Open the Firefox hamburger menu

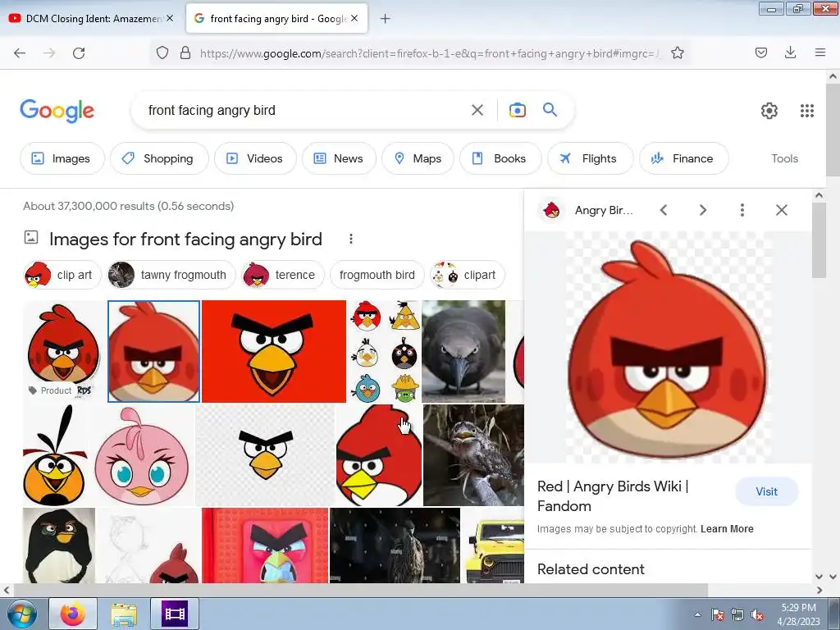tap(819, 52)
